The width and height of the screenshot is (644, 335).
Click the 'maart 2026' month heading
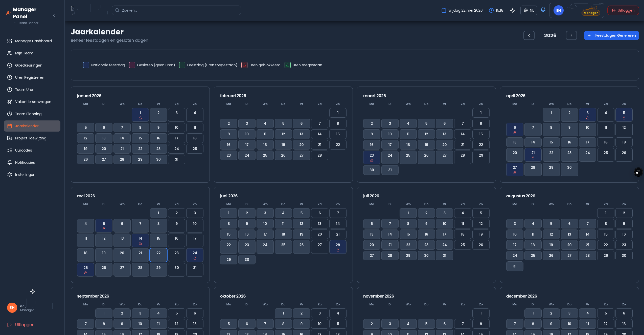tap(375, 96)
